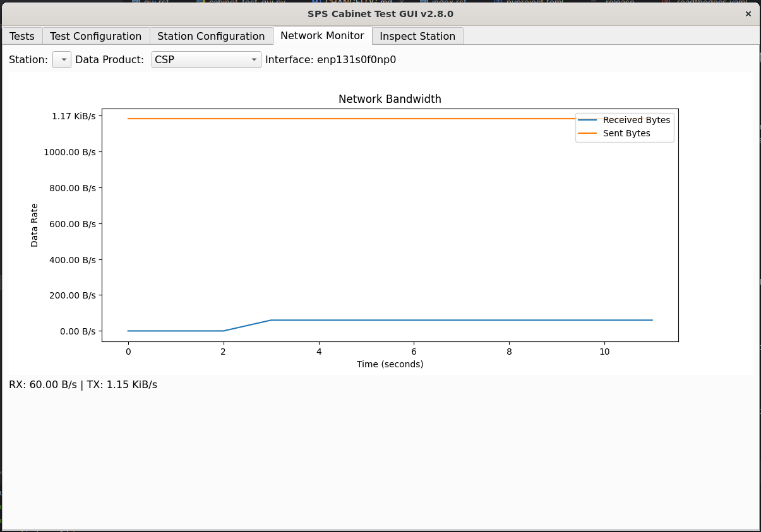Click the active Network Monitor tab
This screenshot has width=761, height=532.
point(322,35)
